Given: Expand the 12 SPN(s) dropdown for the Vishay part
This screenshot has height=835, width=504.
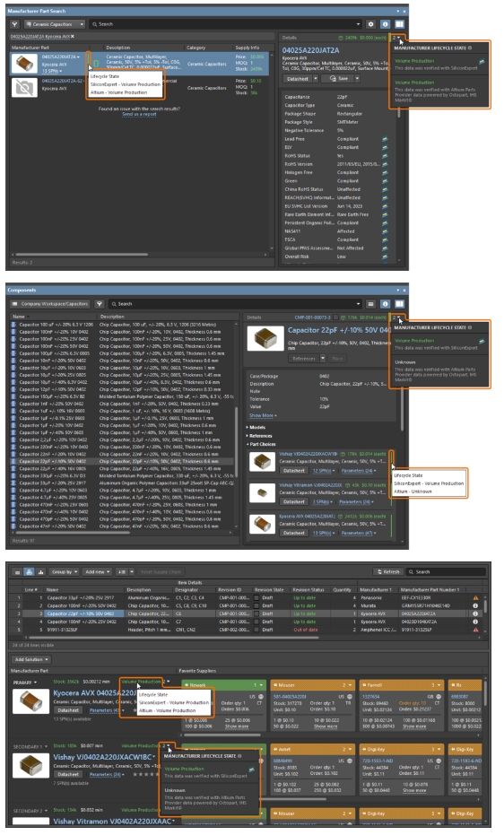Looking at the screenshot, I should point(323,471).
